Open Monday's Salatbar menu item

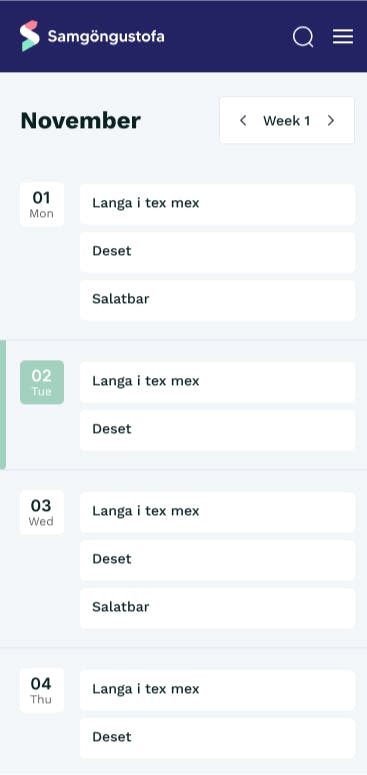pos(217,300)
